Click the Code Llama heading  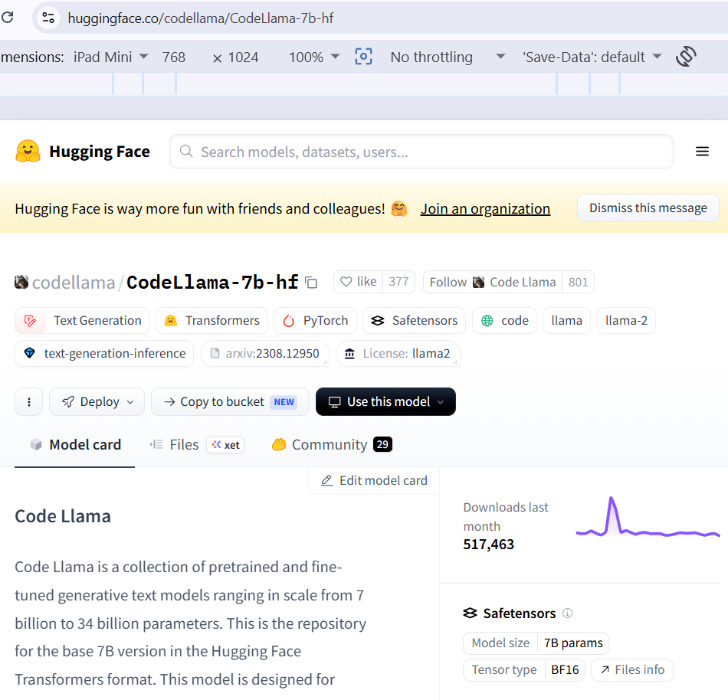63,516
